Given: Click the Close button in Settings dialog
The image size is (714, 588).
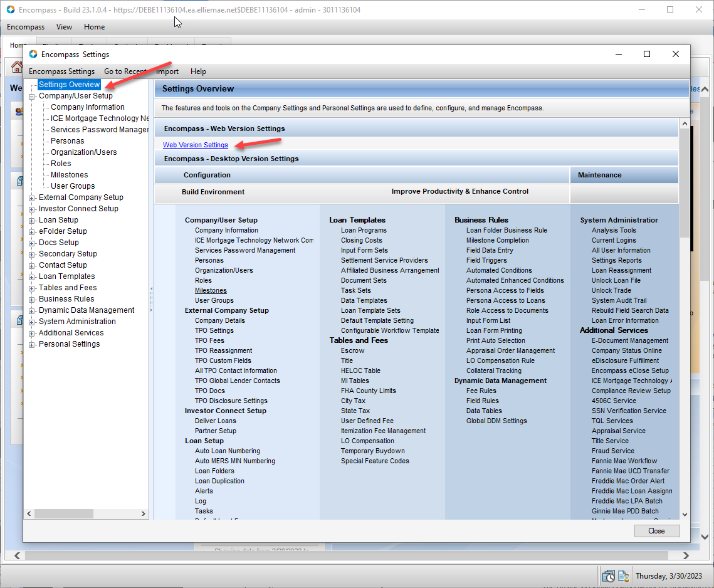Looking at the screenshot, I should pos(656,531).
